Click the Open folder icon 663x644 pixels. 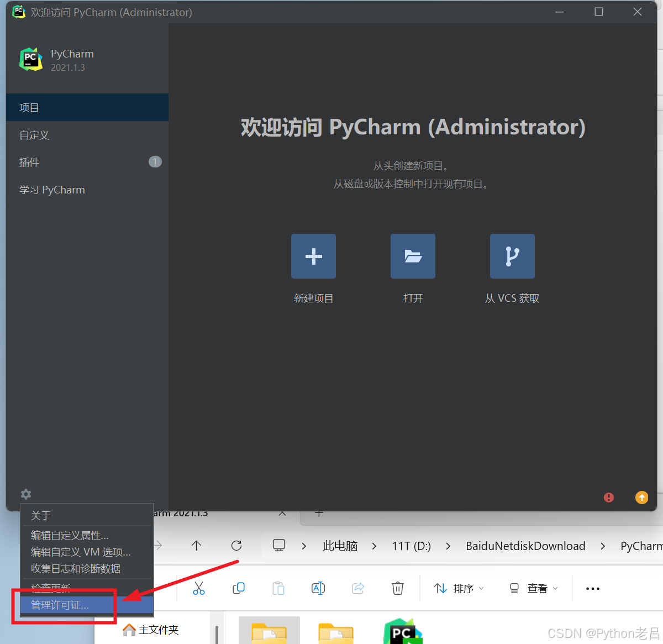[x=413, y=256]
